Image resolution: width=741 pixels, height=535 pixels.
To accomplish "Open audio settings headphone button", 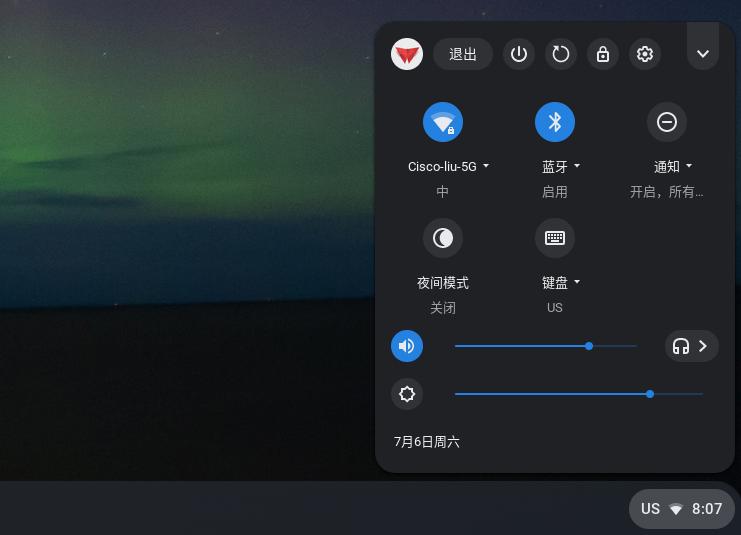I will 692,346.
